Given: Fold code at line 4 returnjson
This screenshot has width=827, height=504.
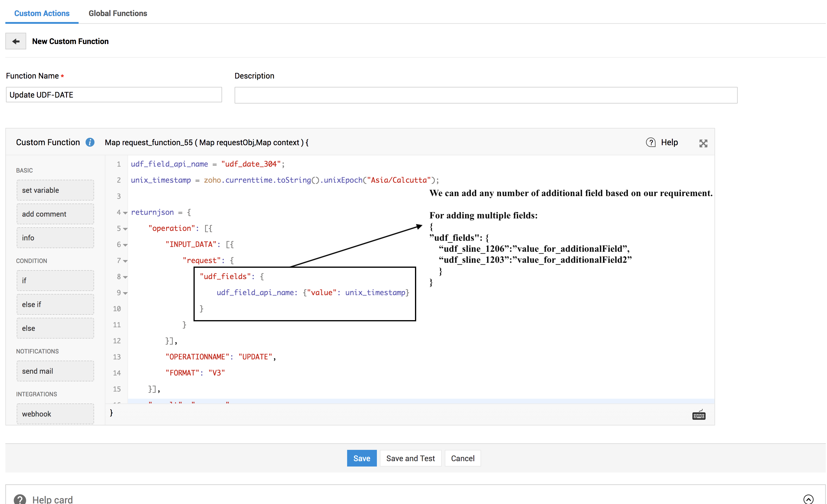Looking at the screenshot, I should 125,213.
